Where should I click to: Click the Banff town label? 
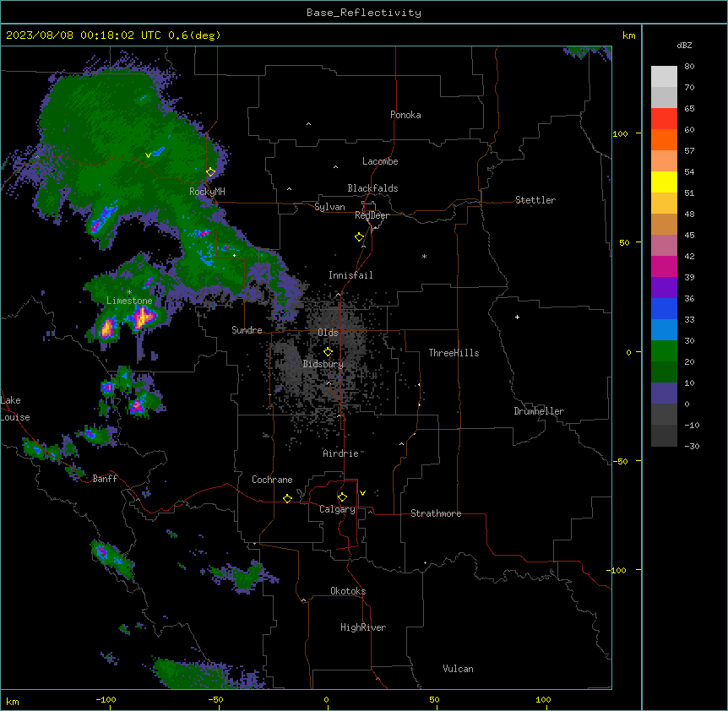tap(105, 479)
